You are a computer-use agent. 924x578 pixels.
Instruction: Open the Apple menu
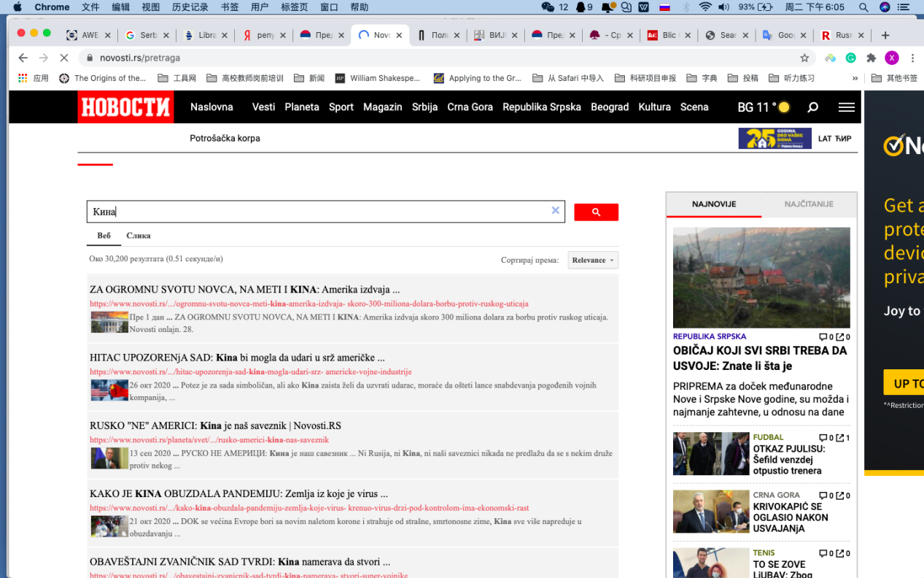click(x=18, y=7)
